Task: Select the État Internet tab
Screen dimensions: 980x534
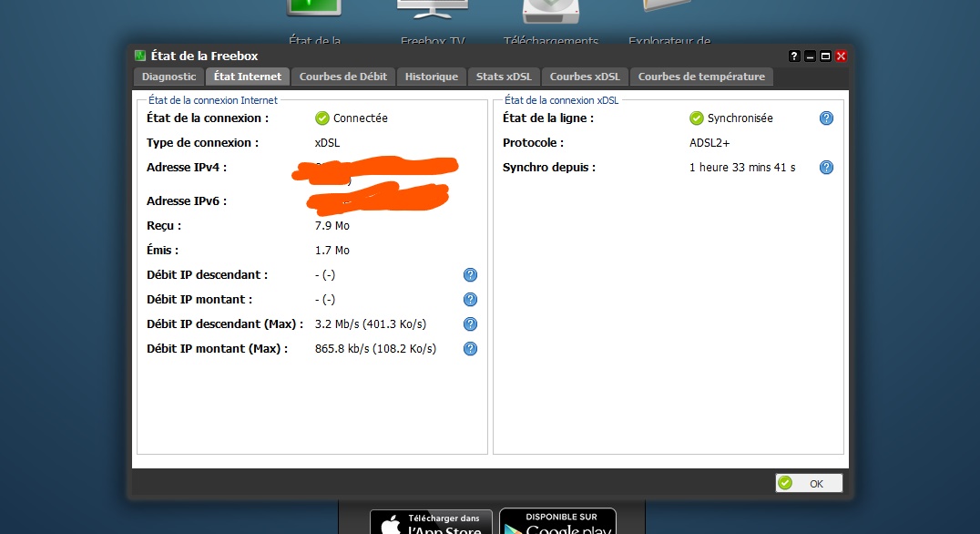Action: [248, 77]
